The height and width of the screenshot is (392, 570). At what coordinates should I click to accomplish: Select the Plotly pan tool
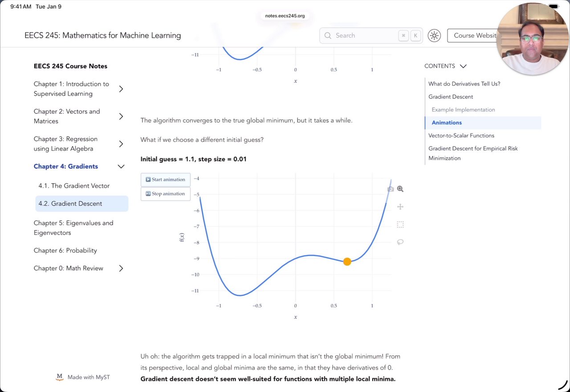[x=400, y=206]
